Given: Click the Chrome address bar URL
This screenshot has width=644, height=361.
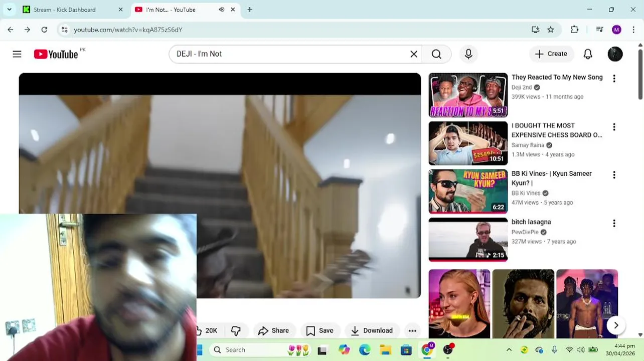Looking at the screenshot, I should [x=128, y=30].
